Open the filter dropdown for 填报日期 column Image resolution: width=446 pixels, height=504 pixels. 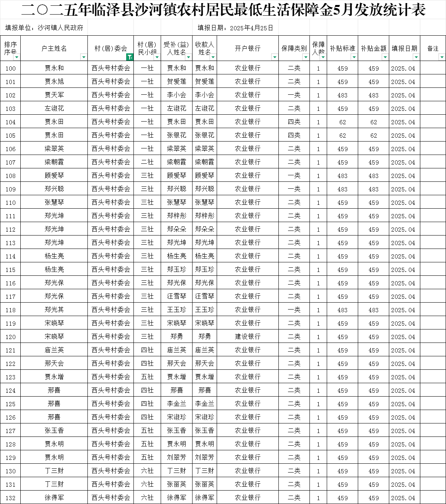[416, 57]
